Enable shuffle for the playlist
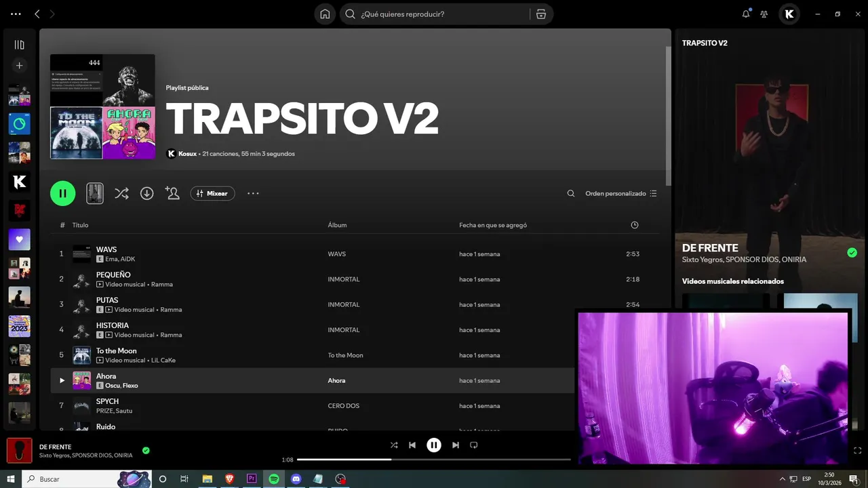868x488 pixels. point(121,193)
